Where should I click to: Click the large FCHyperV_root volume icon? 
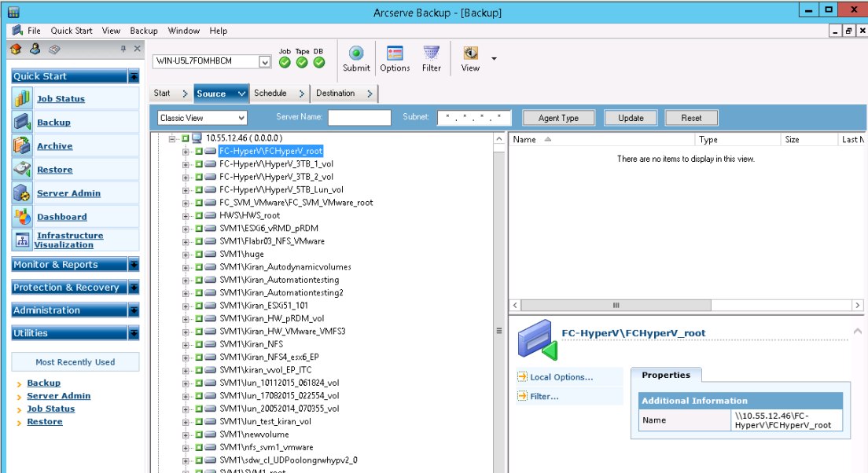pos(537,339)
